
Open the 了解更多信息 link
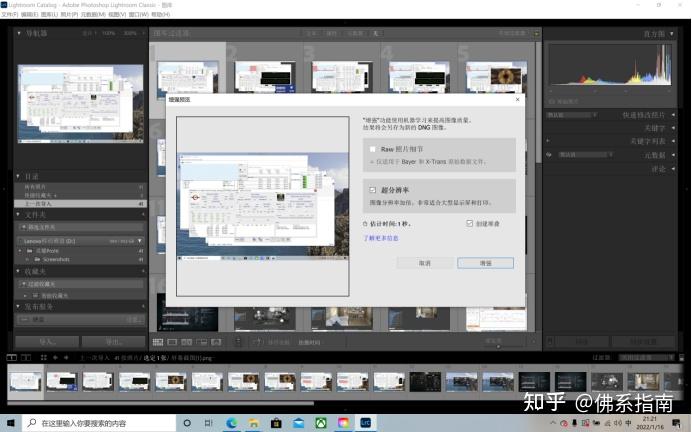click(380, 238)
